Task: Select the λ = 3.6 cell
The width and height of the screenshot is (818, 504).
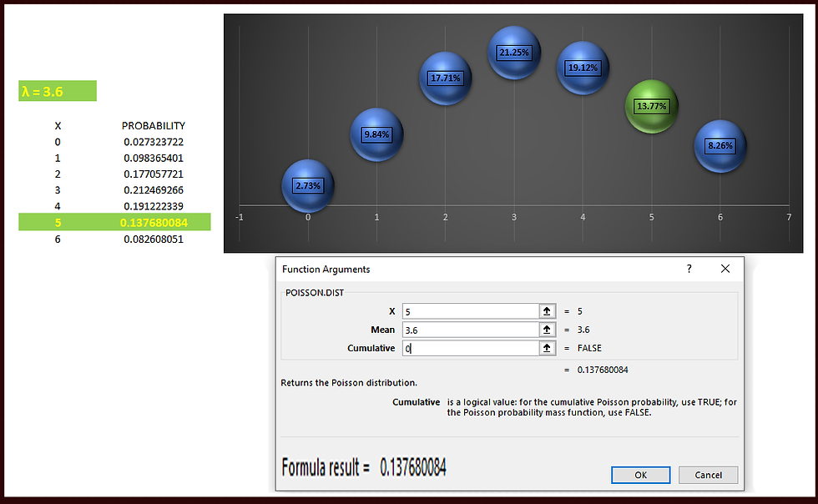Action: coord(58,91)
